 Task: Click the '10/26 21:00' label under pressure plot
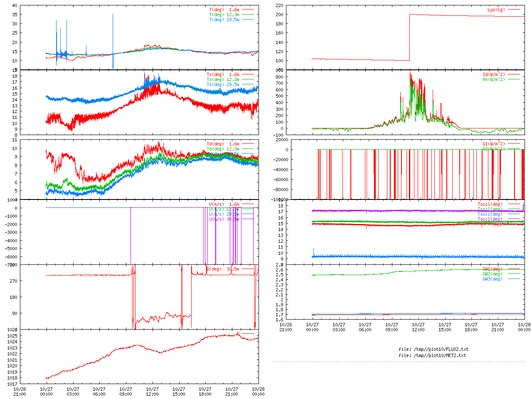[x=20, y=392]
